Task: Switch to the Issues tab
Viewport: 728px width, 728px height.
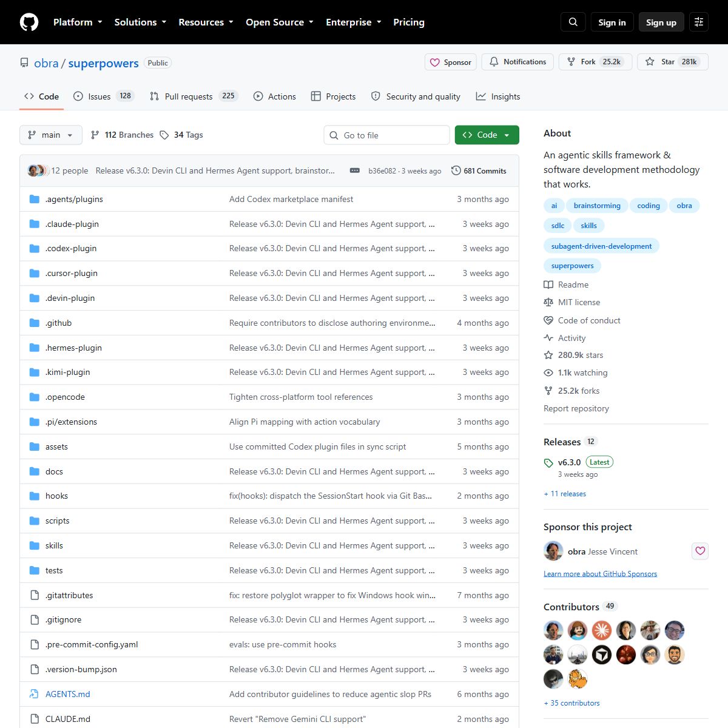Action: coord(103,96)
